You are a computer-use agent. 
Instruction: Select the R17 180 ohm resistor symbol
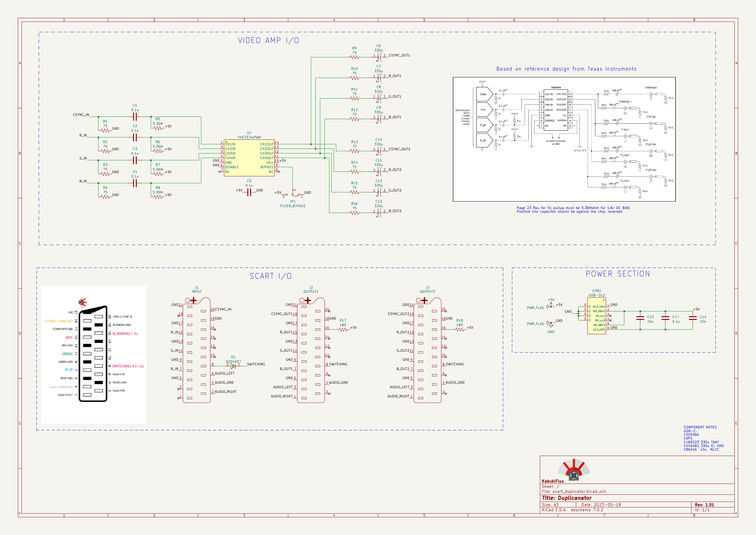pyautogui.click(x=343, y=330)
